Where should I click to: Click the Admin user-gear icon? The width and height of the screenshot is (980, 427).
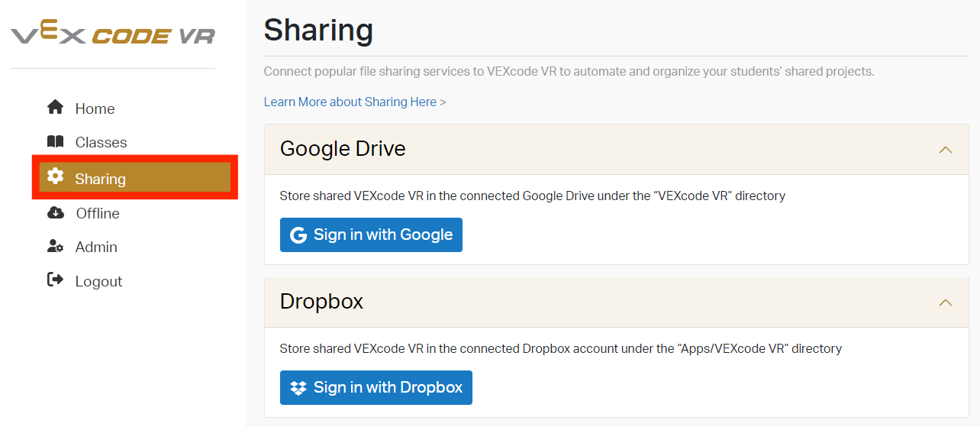pos(55,247)
